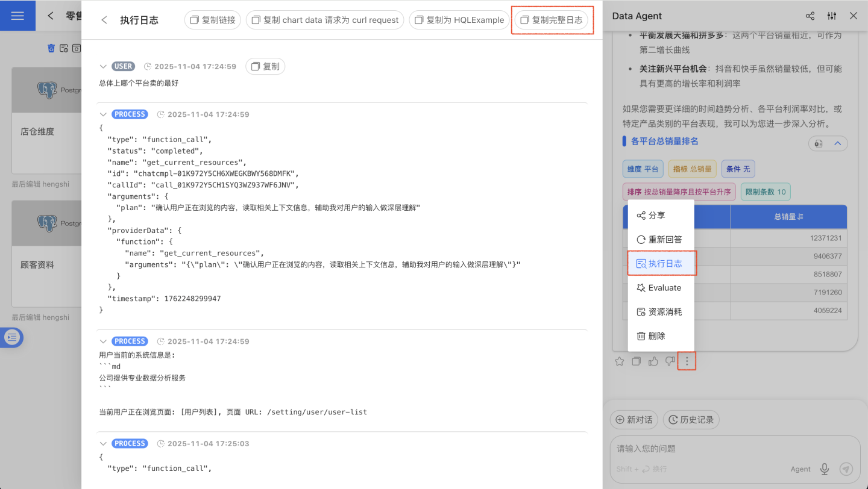Click 复制为 HQLExample button

pos(459,20)
